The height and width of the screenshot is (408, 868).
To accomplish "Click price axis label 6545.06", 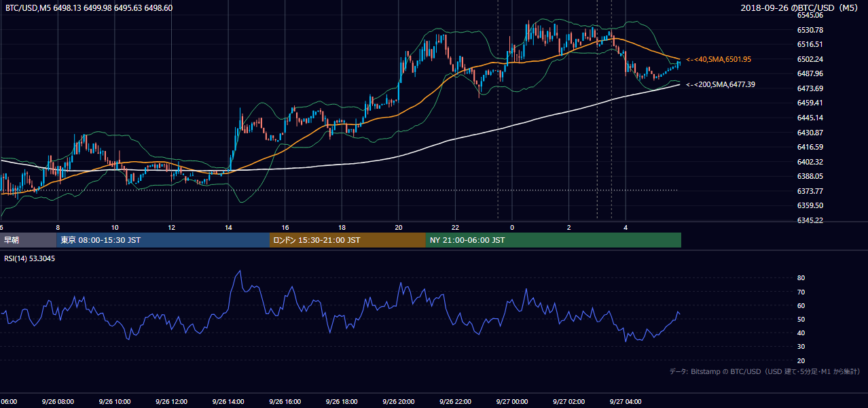I will click(810, 15).
